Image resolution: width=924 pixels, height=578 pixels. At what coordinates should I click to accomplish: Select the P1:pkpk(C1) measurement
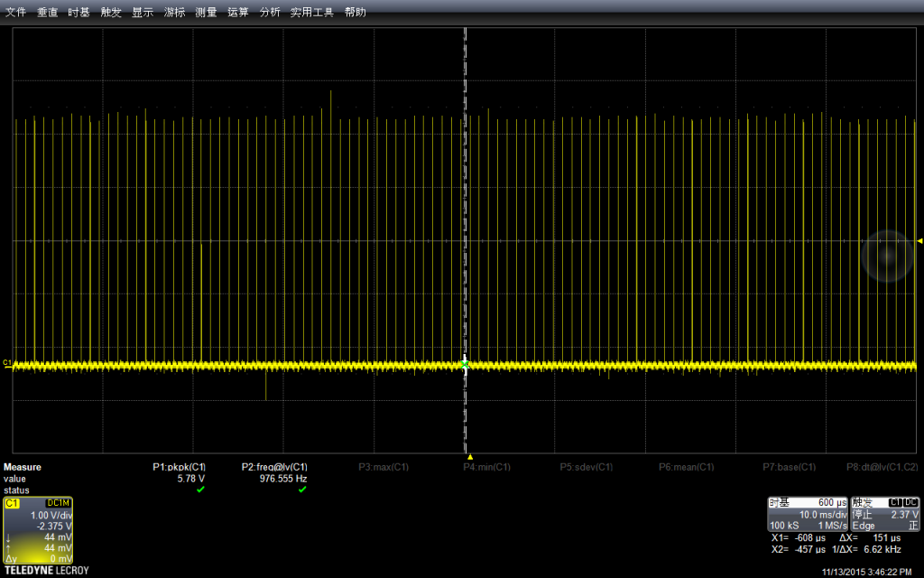[x=180, y=467]
